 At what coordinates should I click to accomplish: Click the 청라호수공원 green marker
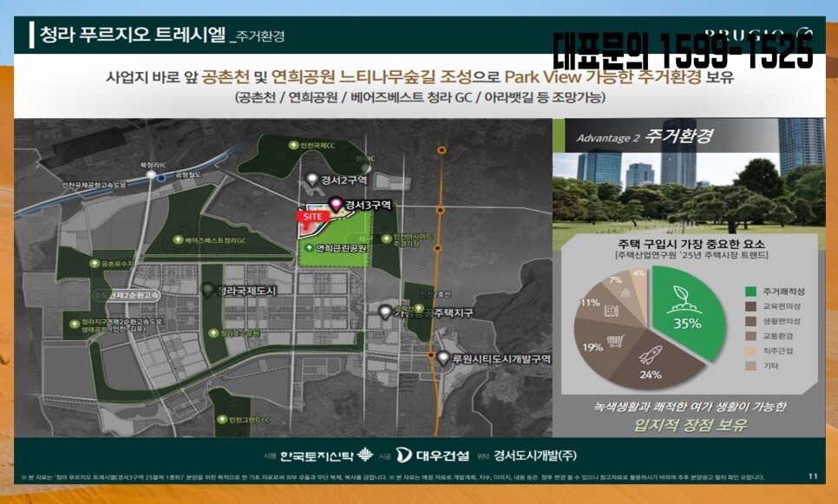[213, 333]
